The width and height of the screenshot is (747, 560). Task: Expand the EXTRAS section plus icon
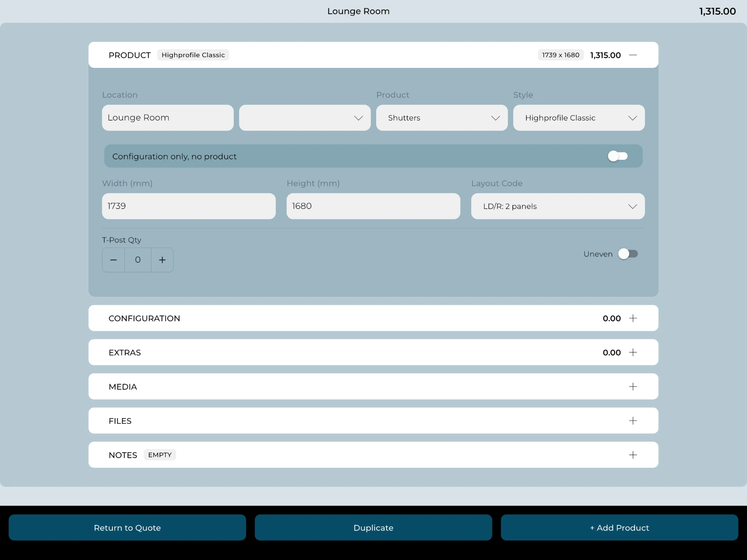(633, 352)
